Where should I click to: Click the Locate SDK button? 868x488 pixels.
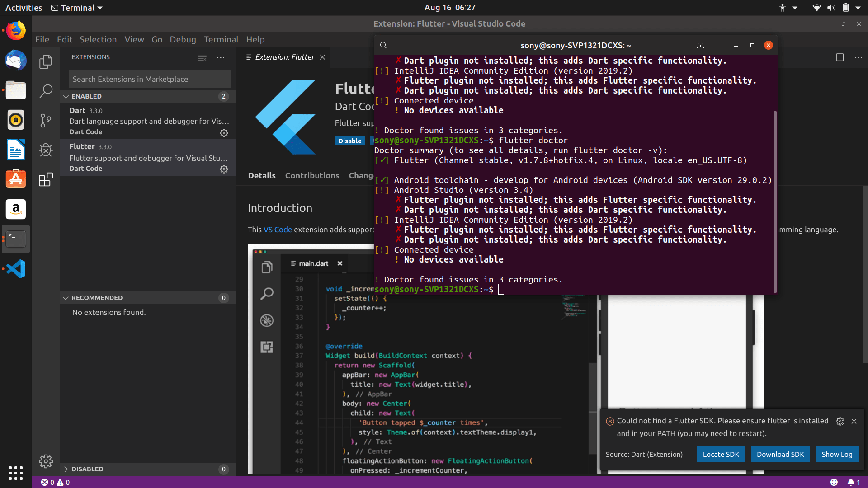pyautogui.click(x=721, y=454)
